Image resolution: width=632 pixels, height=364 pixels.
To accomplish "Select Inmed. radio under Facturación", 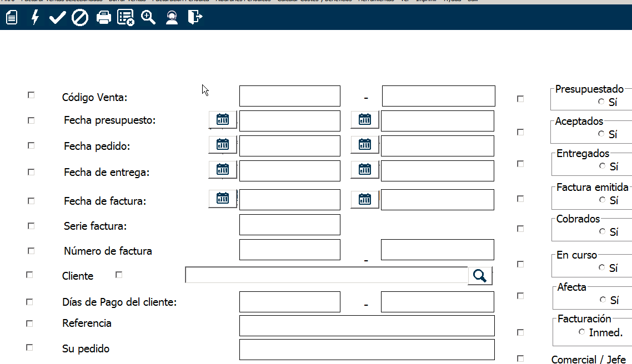I will (x=581, y=332).
